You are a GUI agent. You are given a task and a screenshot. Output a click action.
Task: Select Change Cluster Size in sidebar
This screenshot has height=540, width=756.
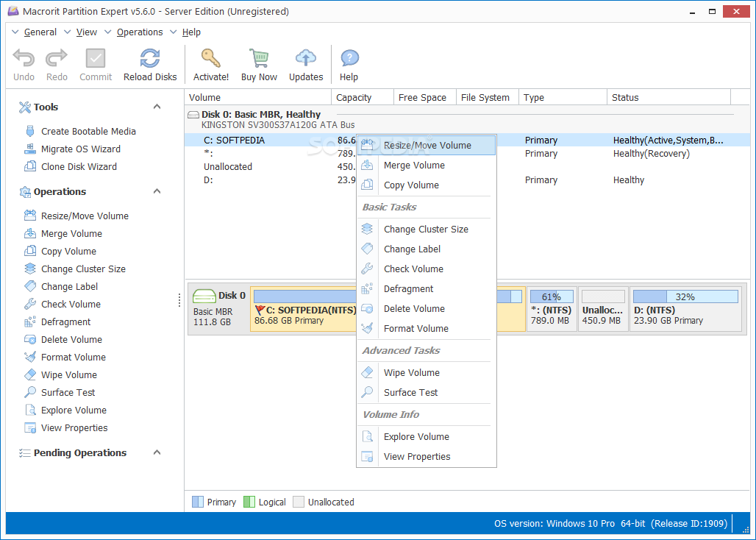click(75, 269)
